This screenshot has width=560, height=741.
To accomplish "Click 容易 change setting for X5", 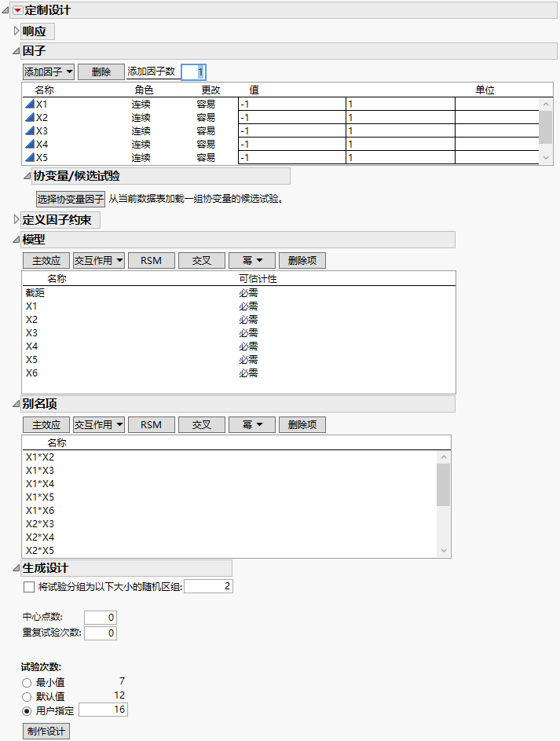I will click(206, 157).
